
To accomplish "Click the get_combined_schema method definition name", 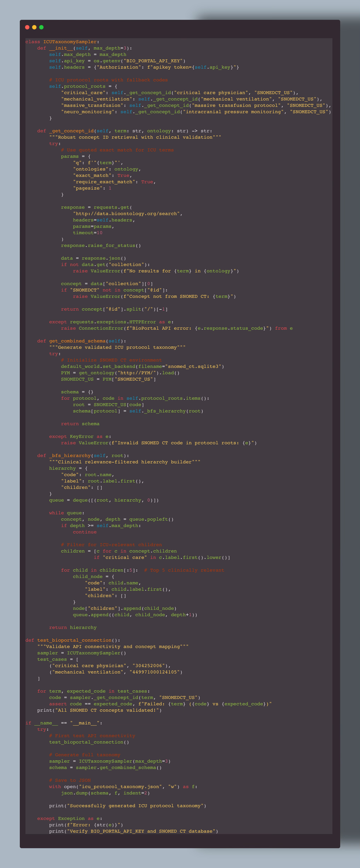I will [77, 341].
